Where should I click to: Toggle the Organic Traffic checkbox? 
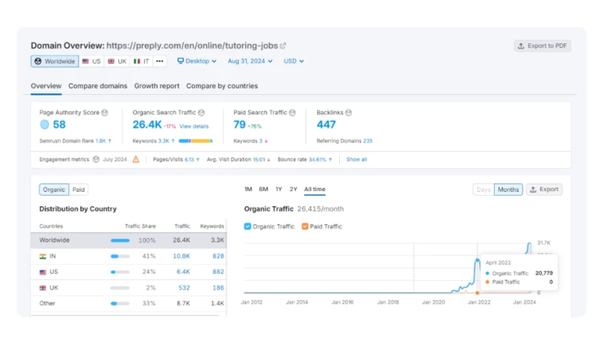[247, 226]
